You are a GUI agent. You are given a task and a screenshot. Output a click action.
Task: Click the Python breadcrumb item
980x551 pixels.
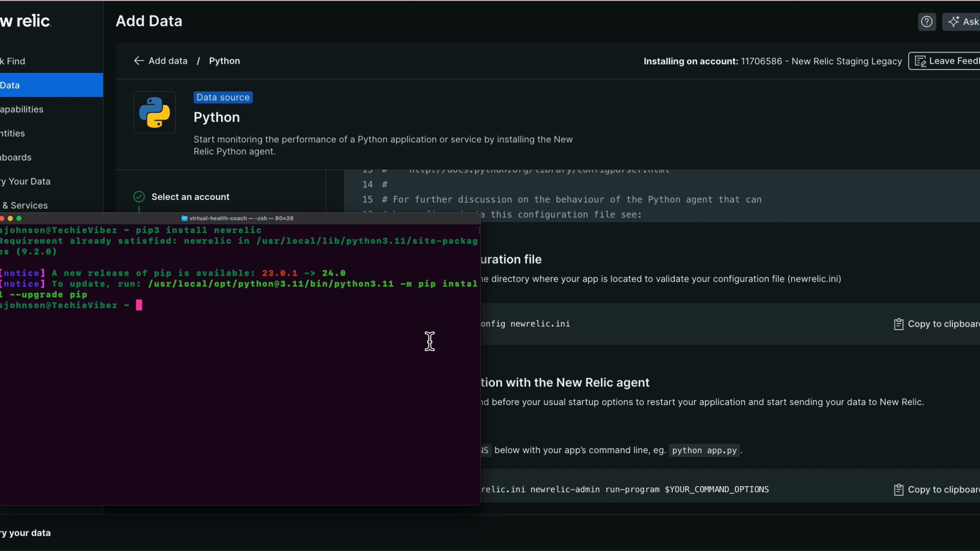click(x=225, y=61)
